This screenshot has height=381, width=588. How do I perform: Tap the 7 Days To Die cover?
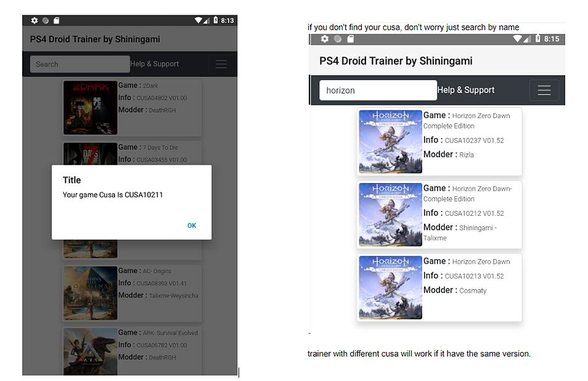point(90,154)
